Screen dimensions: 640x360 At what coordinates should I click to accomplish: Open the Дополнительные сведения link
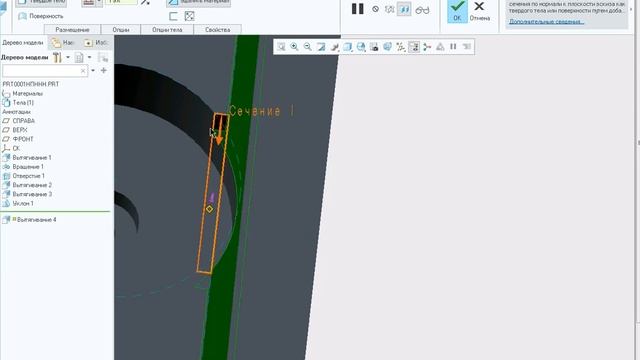click(547, 22)
